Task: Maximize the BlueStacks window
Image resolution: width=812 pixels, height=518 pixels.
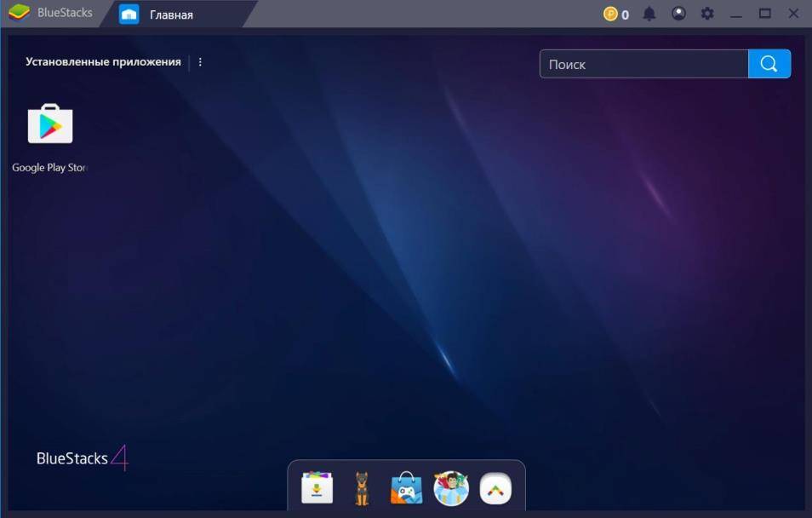Action: 765,14
